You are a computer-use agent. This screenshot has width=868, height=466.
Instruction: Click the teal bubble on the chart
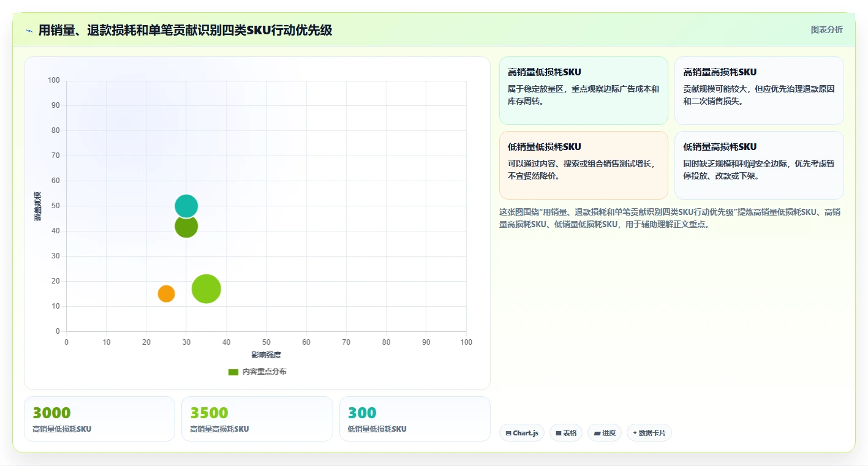coord(186,206)
